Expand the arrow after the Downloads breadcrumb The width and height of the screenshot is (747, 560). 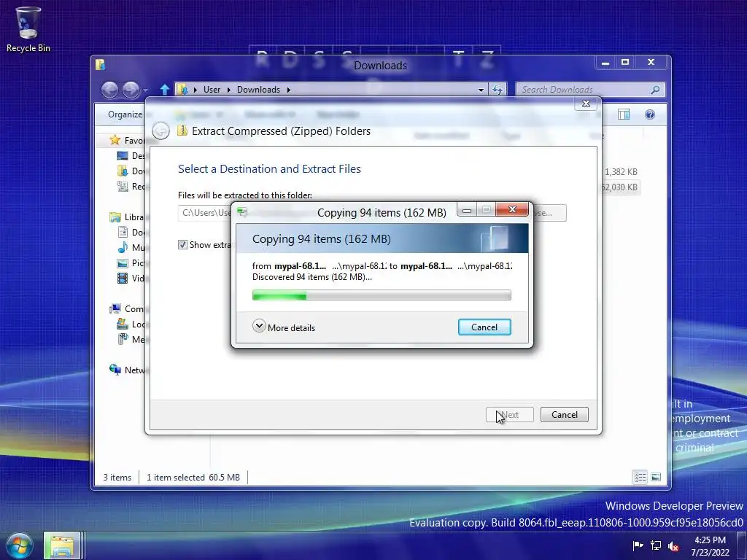[288, 90]
